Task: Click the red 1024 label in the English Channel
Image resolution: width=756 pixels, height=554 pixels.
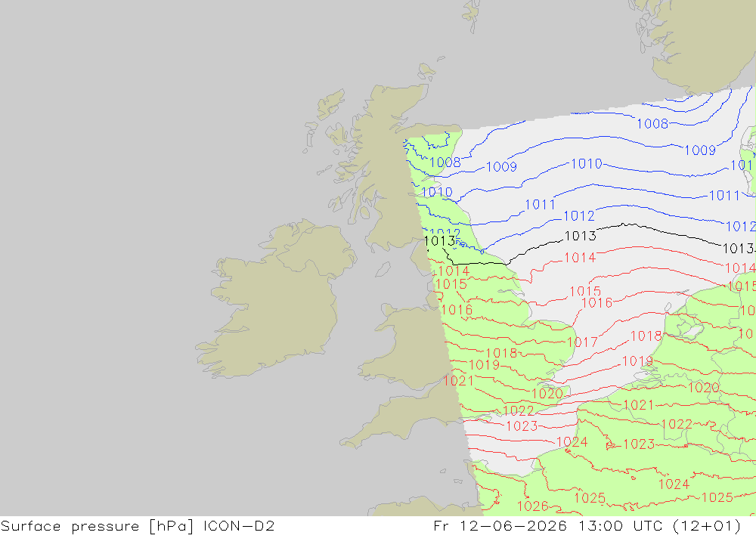Action: pos(572,442)
